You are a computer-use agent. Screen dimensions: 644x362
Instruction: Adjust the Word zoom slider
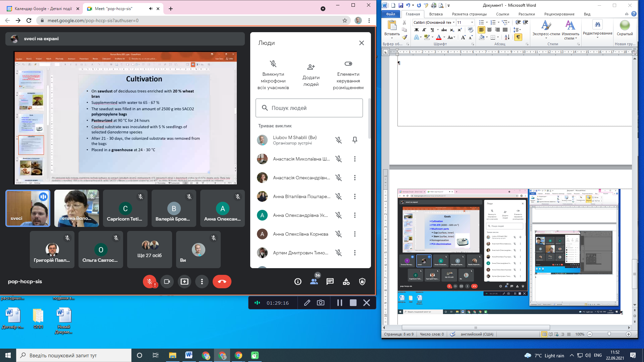pyautogui.click(x=609, y=334)
